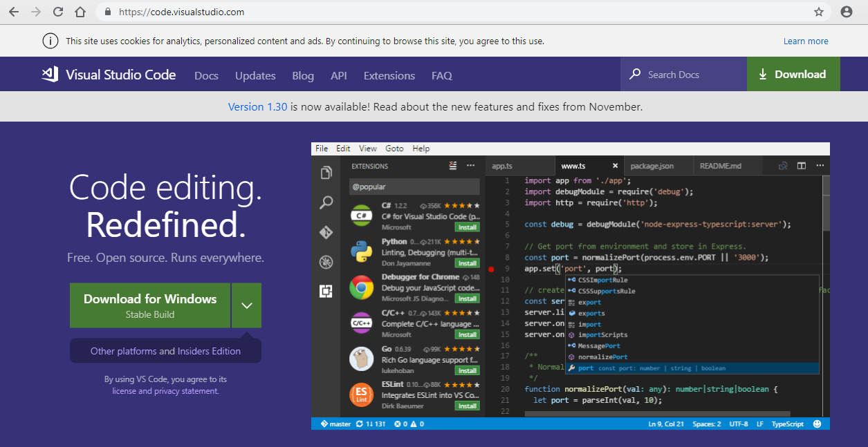Open the Debug icon in the activity bar
Viewport: 868px width, 447px height.
pos(326,263)
